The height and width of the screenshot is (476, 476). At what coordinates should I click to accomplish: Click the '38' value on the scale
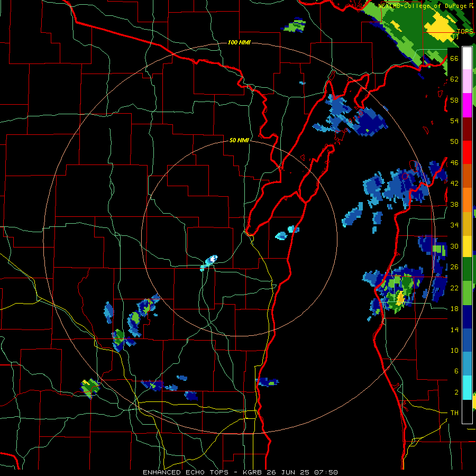pos(454,204)
